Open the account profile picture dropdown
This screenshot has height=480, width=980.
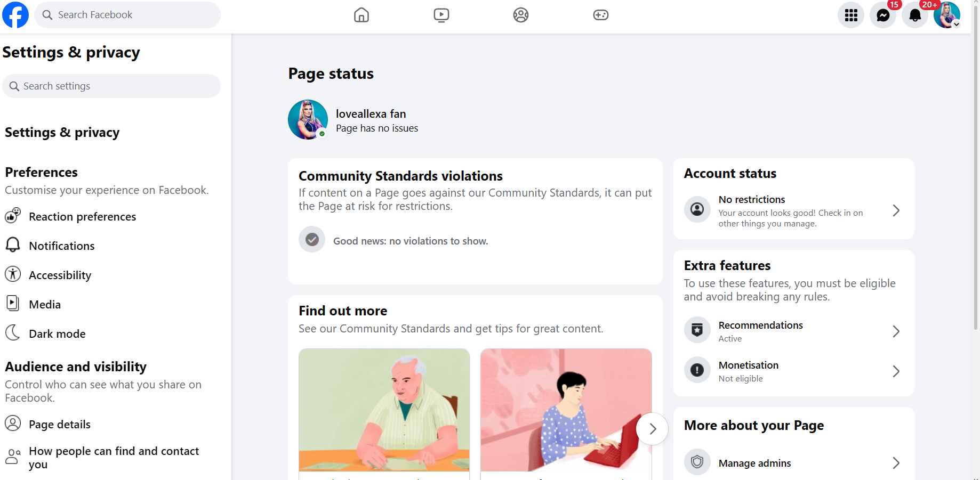coord(947,15)
